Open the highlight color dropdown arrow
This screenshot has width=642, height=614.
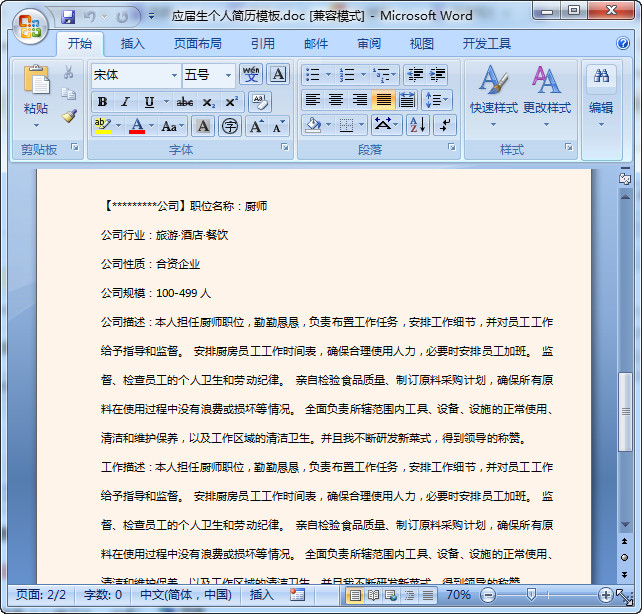coord(119,125)
